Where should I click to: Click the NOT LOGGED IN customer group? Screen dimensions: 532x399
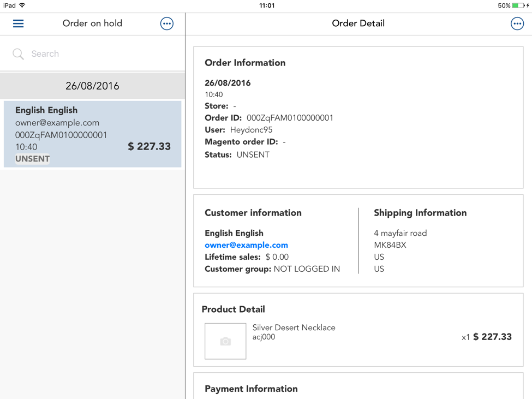[x=307, y=269]
